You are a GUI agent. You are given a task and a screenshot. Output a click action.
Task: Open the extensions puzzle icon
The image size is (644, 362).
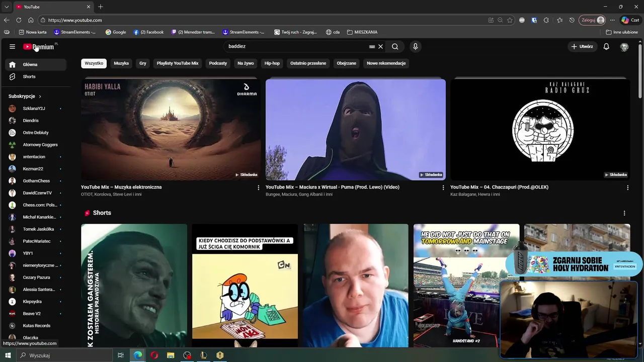tap(546, 20)
